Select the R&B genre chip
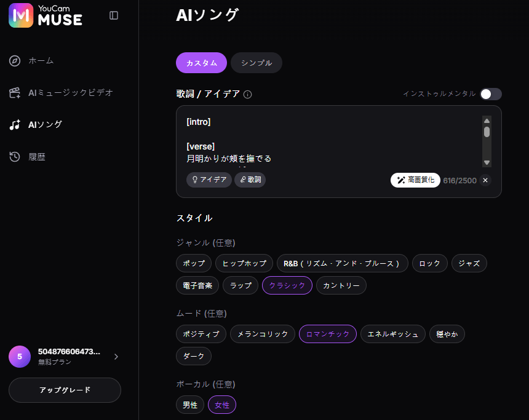 coord(342,263)
